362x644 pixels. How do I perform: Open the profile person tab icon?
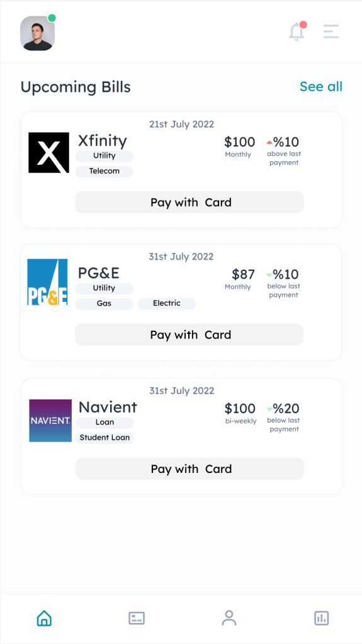click(x=229, y=618)
